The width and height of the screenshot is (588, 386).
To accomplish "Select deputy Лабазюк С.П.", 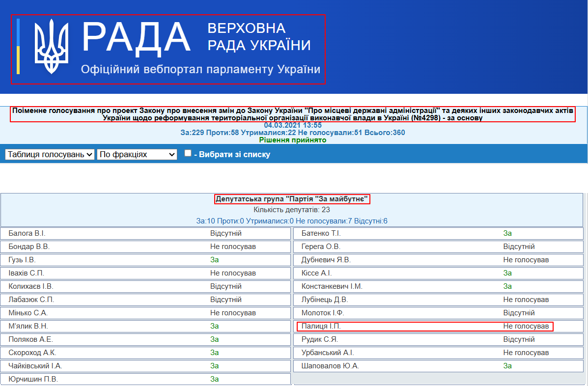I will [x=31, y=300].
